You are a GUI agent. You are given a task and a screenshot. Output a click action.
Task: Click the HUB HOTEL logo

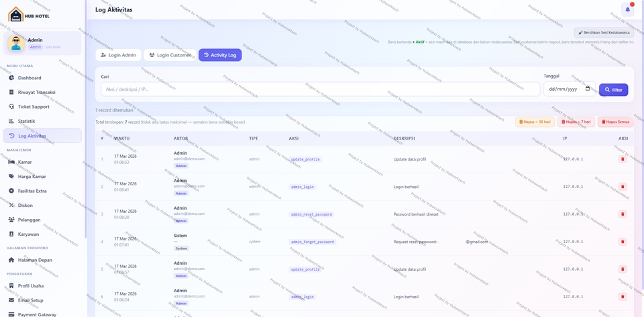pos(29,14)
